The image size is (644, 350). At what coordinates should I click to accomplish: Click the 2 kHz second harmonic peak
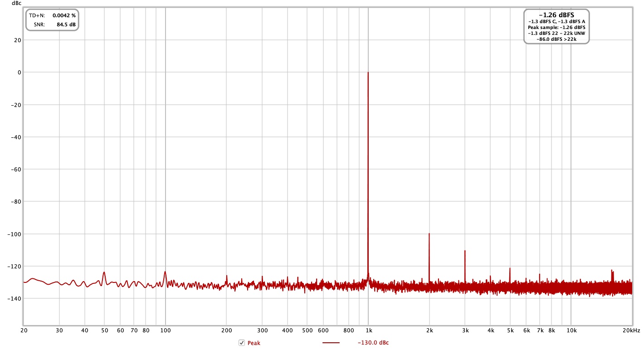[429, 234]
